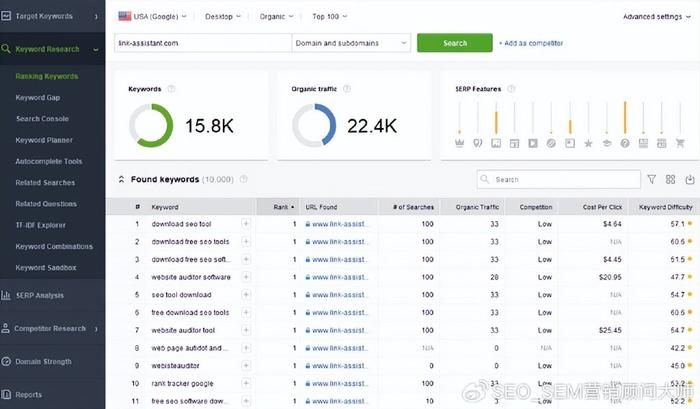The height and width of the screenshot is (409, 700).
Task: Collapse the Found keywords section
Action: [x=122, y=180]
